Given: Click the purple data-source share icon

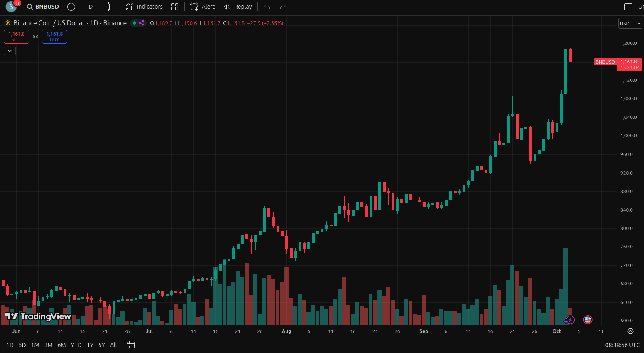Looking at the screenshot, I should (142, 23).
